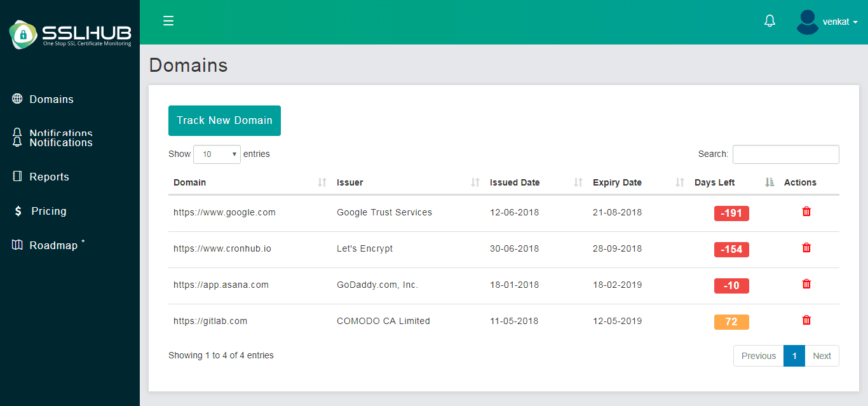This screenshot has width=868, height=406.
Task: Select the https://www.cronhub.io domain cell
Action: pyautogui.click(x=222, y=249)
